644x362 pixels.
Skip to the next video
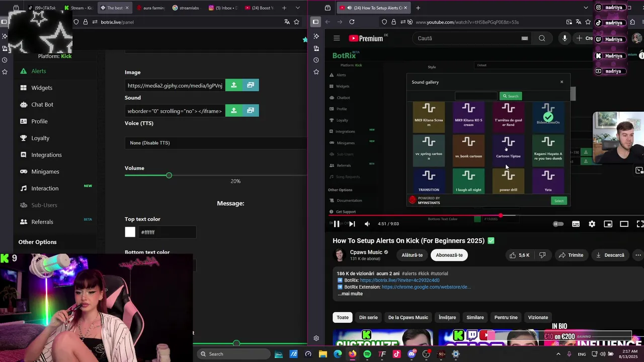click(x=352, y=224)
